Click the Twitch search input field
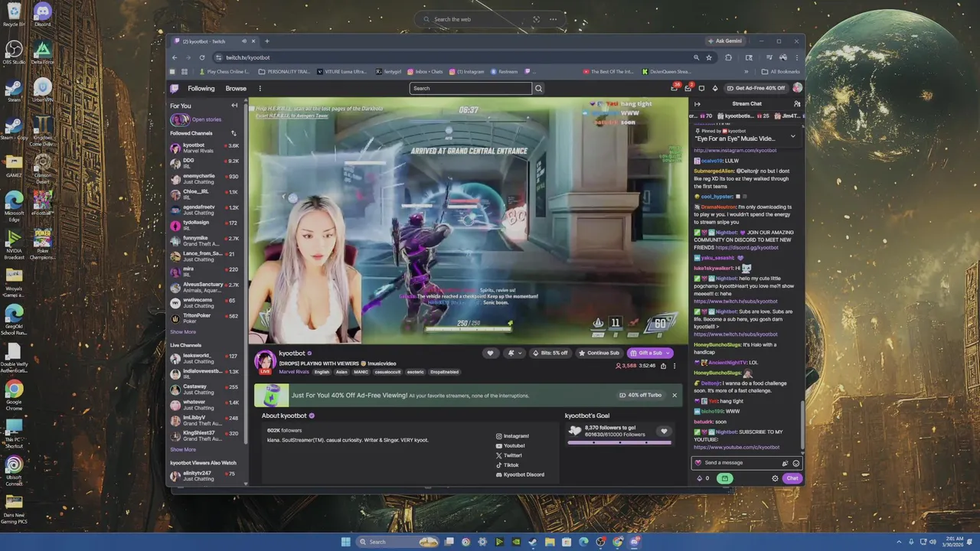 (470, 88)
